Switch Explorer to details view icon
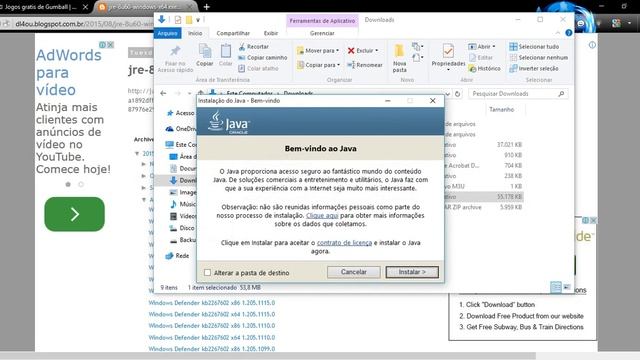Image resolution: width=640 pixels, height=360 pixels. [x=556, y=287]
